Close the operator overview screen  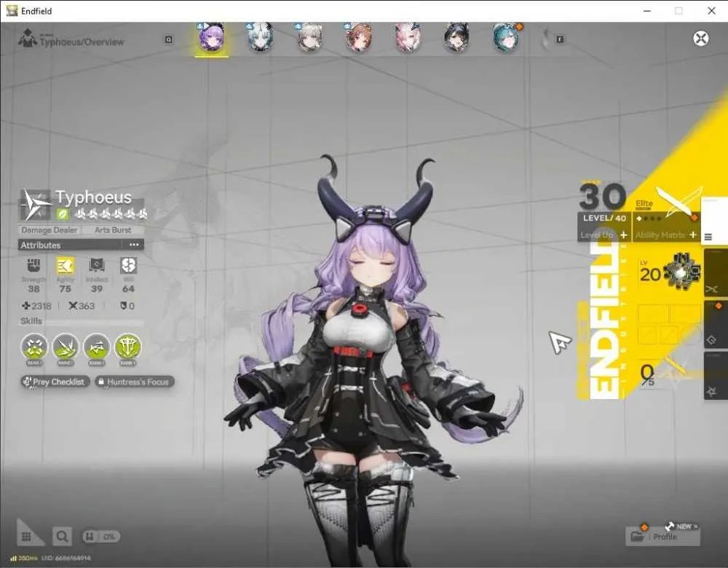(700, 38)
